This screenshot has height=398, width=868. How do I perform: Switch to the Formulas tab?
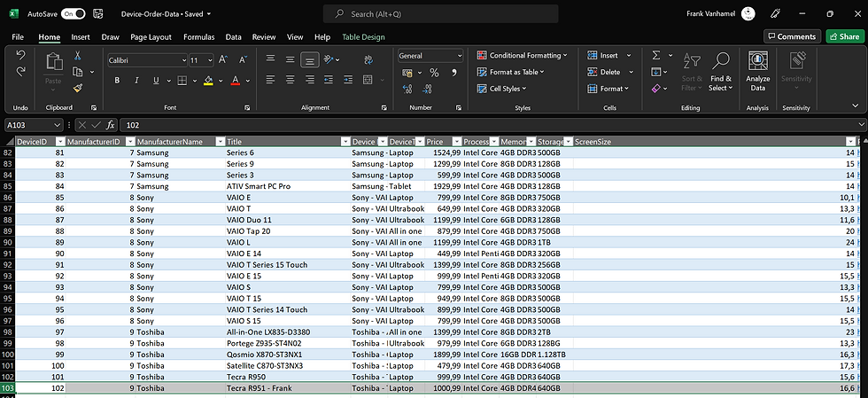coord(198,37)
